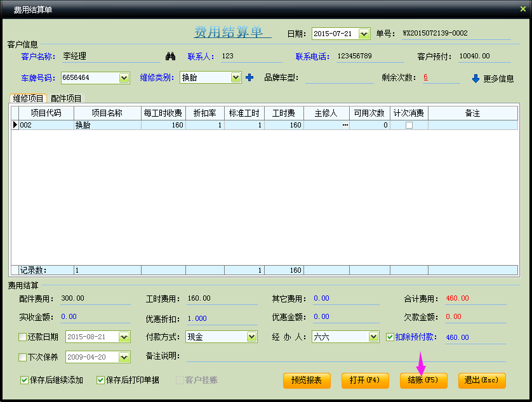This screenshot has width=532, height=402.
Task: Click the 客户名称 link label
Action: [38, 56]
